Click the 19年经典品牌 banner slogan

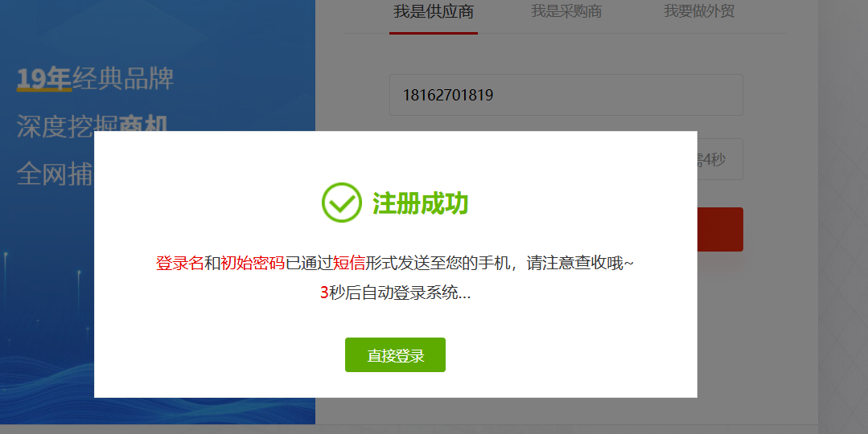[x=95, y=79]
